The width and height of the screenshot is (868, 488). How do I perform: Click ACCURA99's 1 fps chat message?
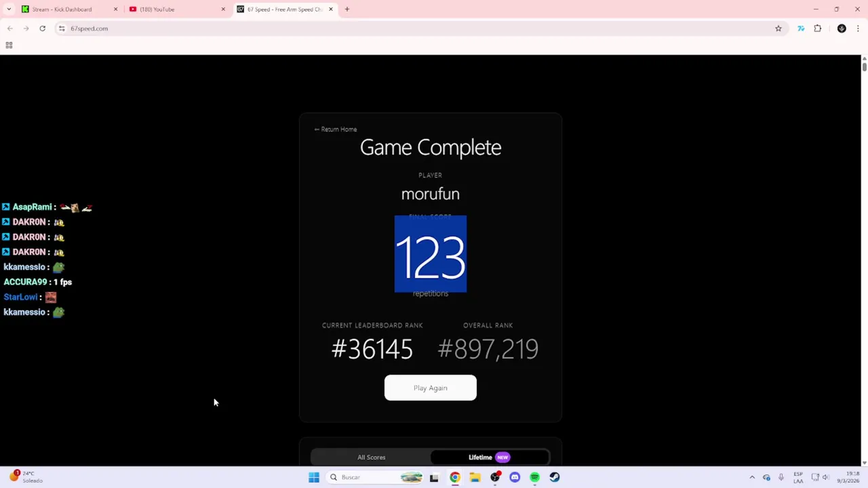click(37, 282)
